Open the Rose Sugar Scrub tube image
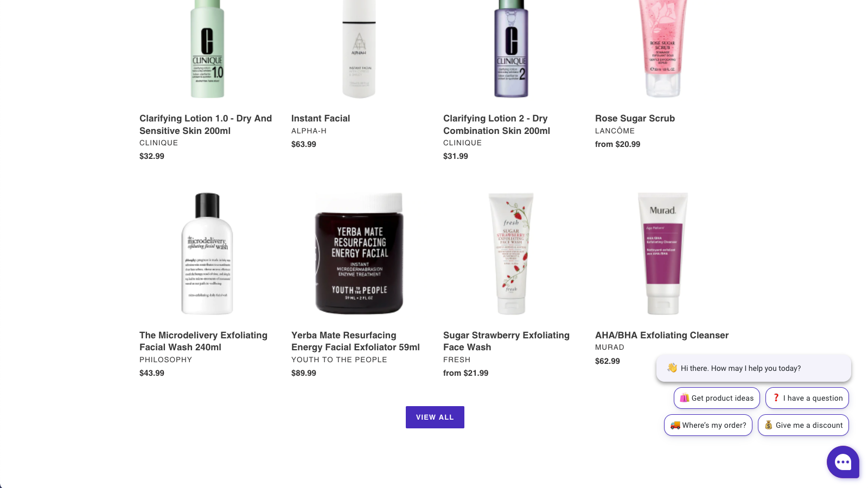 (663, 49)
